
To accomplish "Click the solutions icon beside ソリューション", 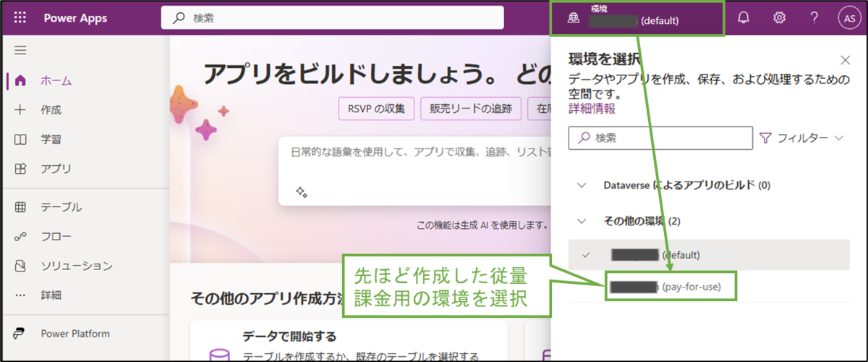I will point(20,266).
